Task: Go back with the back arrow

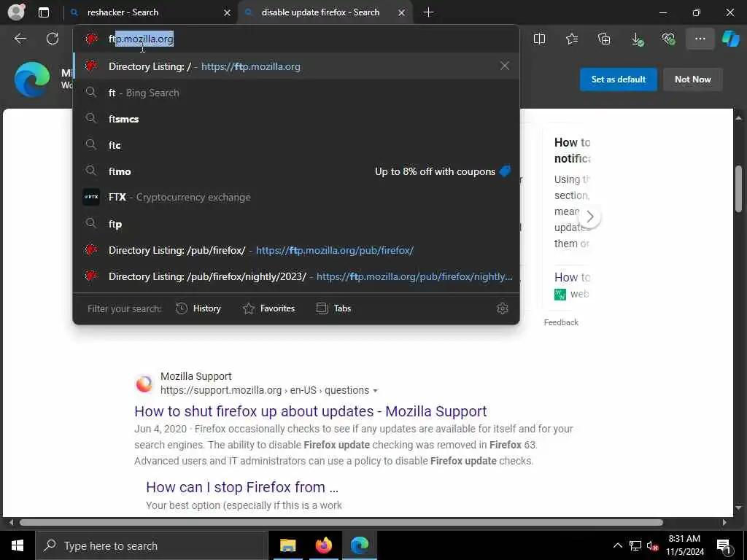Action: pyautogui.click(x=20, y=39)
